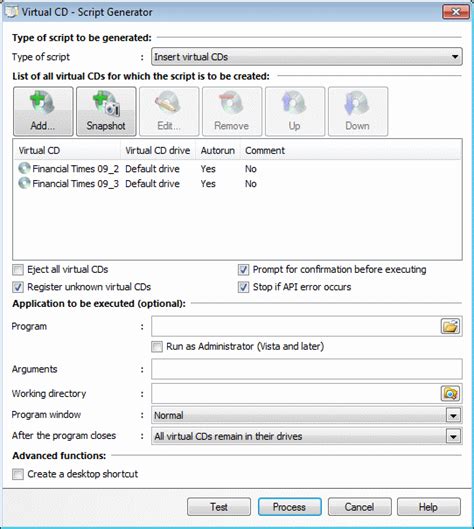474x529 pixels.
Task: Click inside the Arguments text field
Action: [x=307, y=369]
